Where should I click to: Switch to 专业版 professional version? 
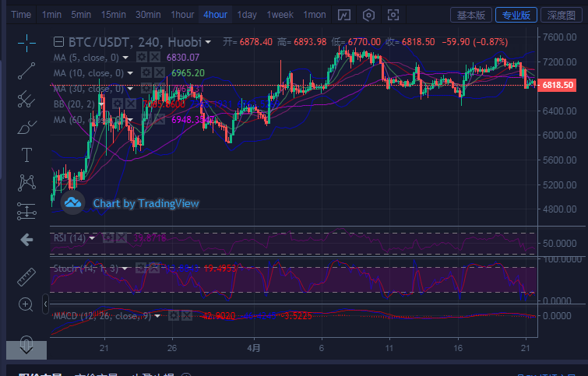tap(516, 15)
